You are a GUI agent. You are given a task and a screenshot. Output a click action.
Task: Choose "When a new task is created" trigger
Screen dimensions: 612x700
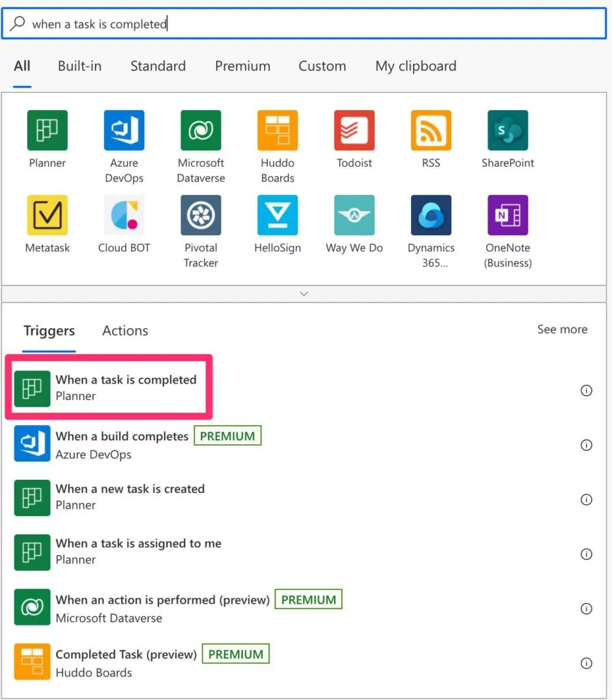click(x=130, y=497)
